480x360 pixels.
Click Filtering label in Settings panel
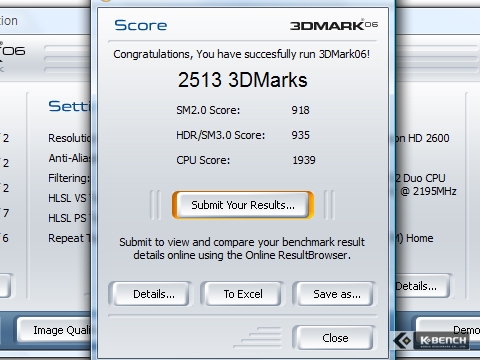[x=69, y=178]
